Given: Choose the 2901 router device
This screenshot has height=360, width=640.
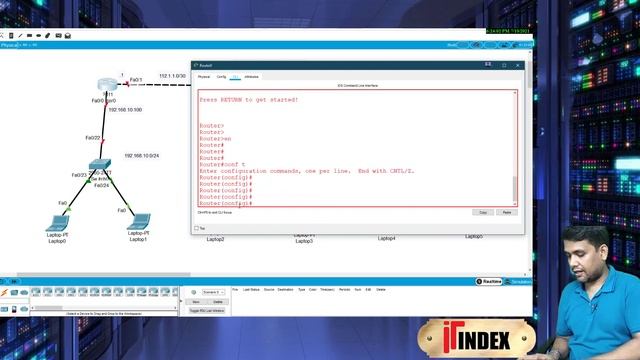Looking at the screenshot, I should click(71, 292).
